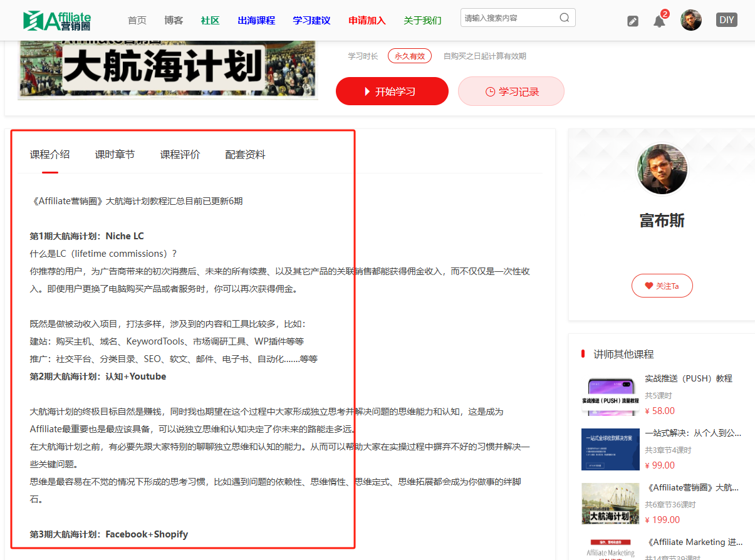This screenshot has height=560, width=755.
Task: Click 共3章节4课时 lesson count text
Action: coord(669,450)
